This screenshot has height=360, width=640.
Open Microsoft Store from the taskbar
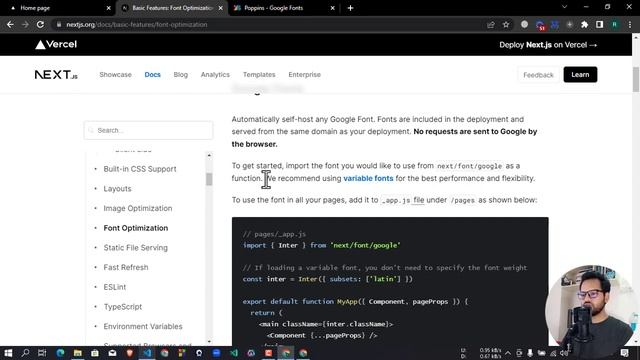pos(95,353)
